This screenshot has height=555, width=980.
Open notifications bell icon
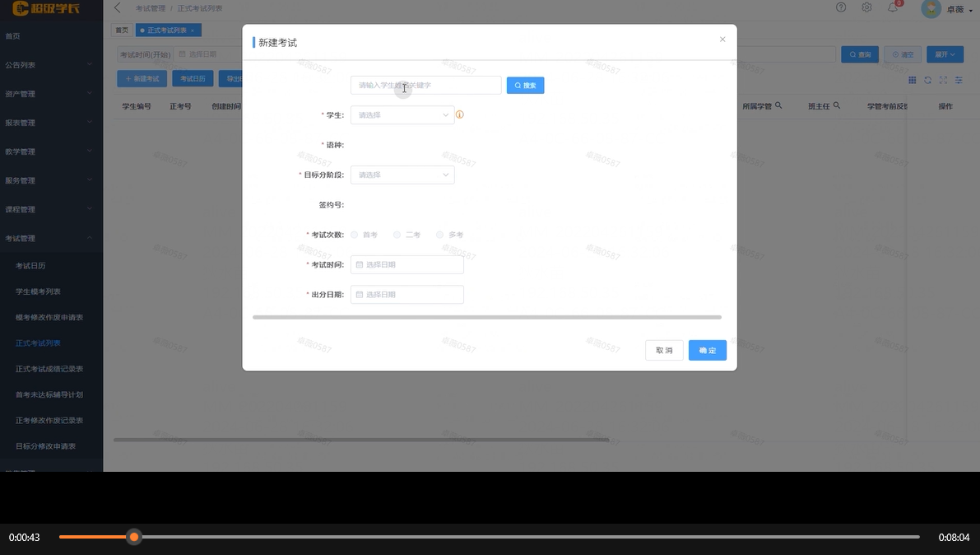coord(893,7)
